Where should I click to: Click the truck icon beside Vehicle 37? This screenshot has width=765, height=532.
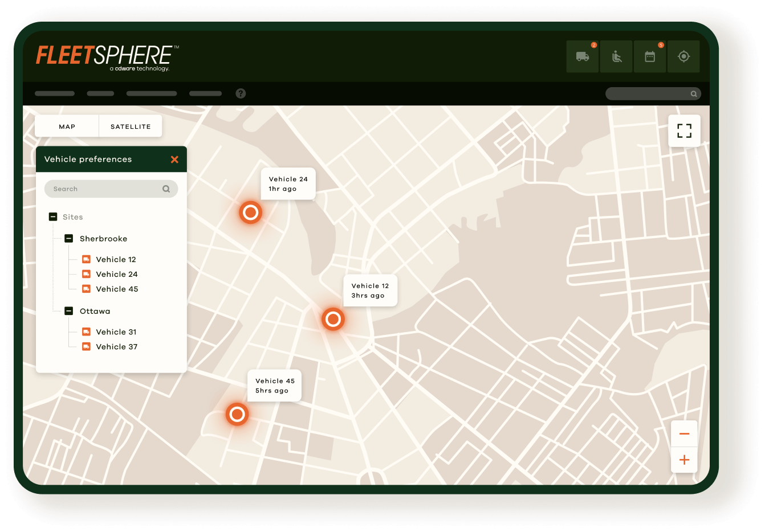point(86,346)
